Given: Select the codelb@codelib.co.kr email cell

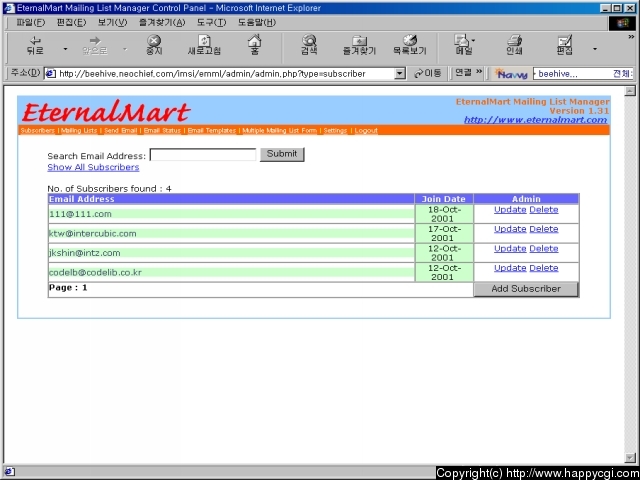Looking at the screenshot, I should coord(231,272).
